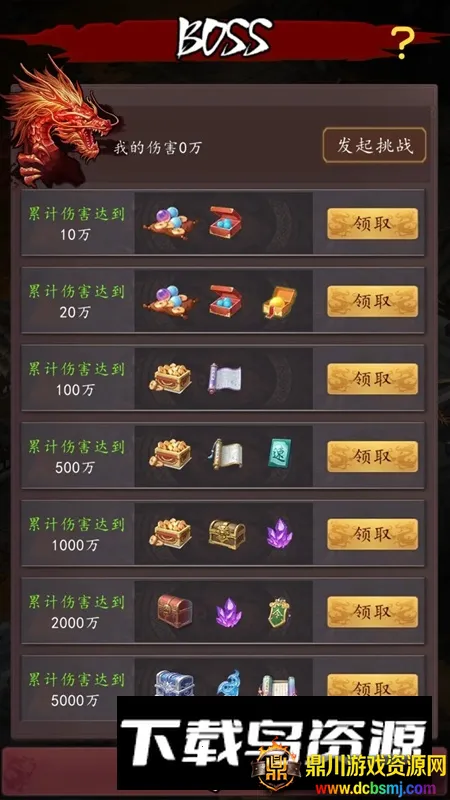Screen dimensions: 450x800
Task: Claim the 20万 damage reward
Action: 372,301
